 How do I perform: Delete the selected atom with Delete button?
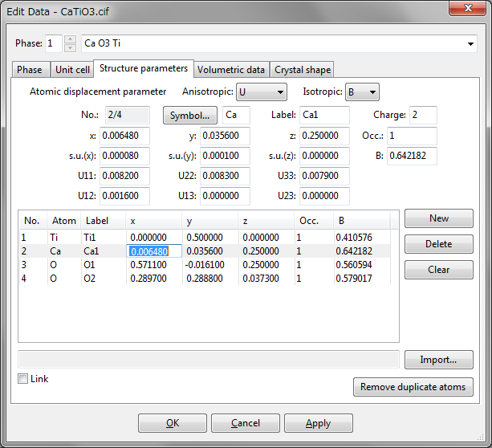click(x=438, y=244)
